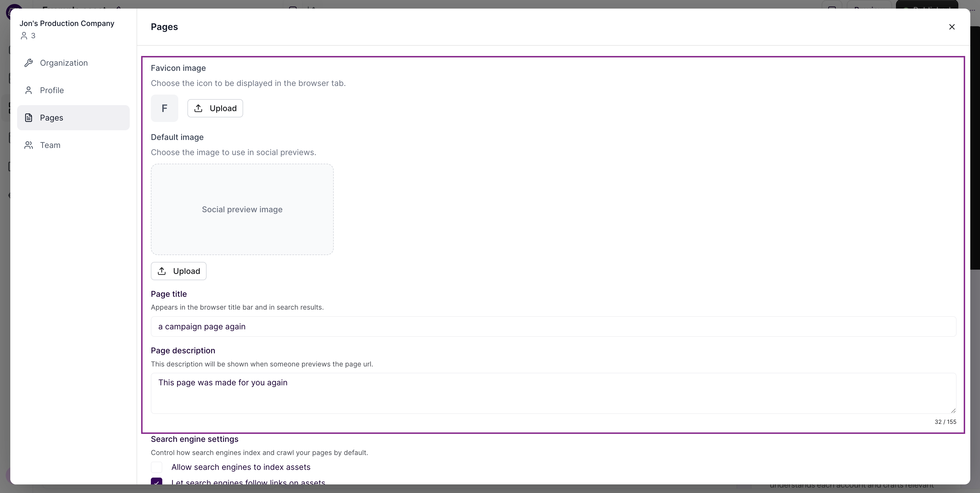This screenshot has width=980, height=493.
Task: Enable Allow search engines to index assets
Action: [x=156, y=467]
